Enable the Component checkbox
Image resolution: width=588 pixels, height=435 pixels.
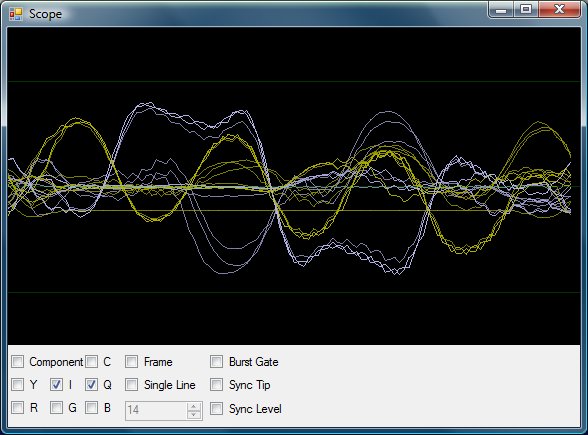[x=17, y=362]
